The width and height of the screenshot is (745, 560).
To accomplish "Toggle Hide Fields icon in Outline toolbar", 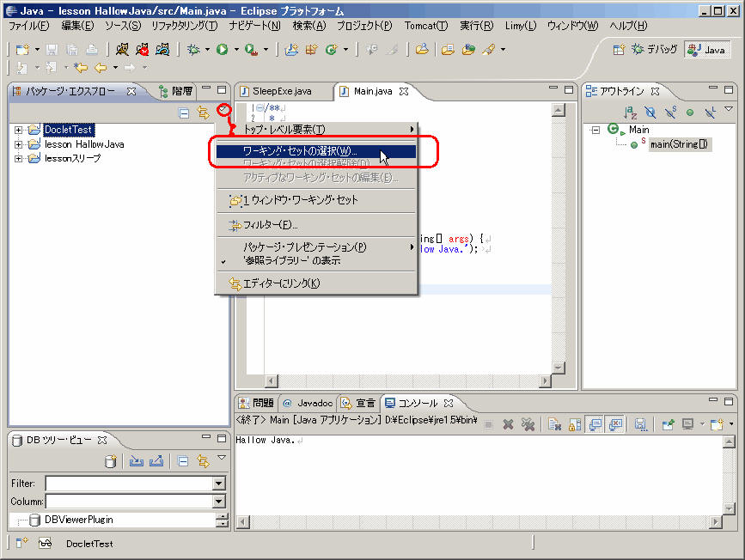I will [x=650, y=113].
